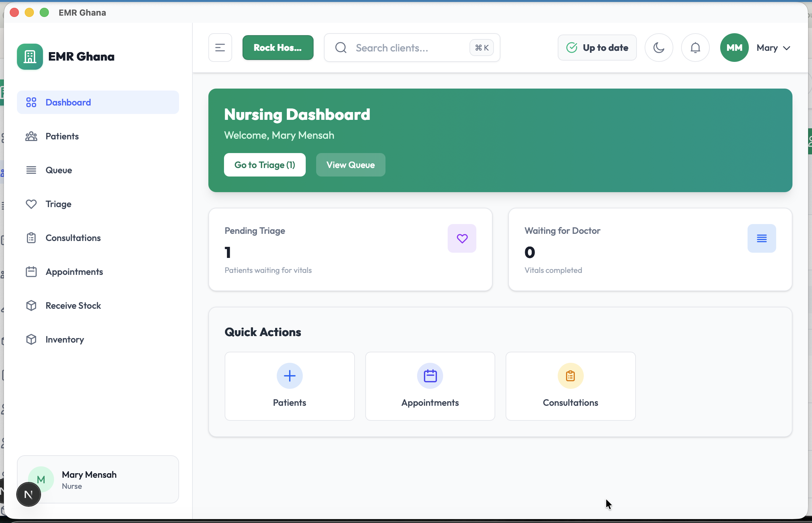
Task: Open Inventory using its sidebar icon
Action: coord(31,339)
